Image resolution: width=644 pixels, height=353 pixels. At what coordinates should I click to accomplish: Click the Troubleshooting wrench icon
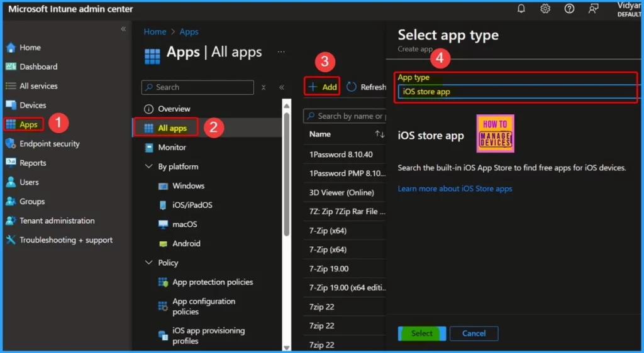[x=11, y=240]
